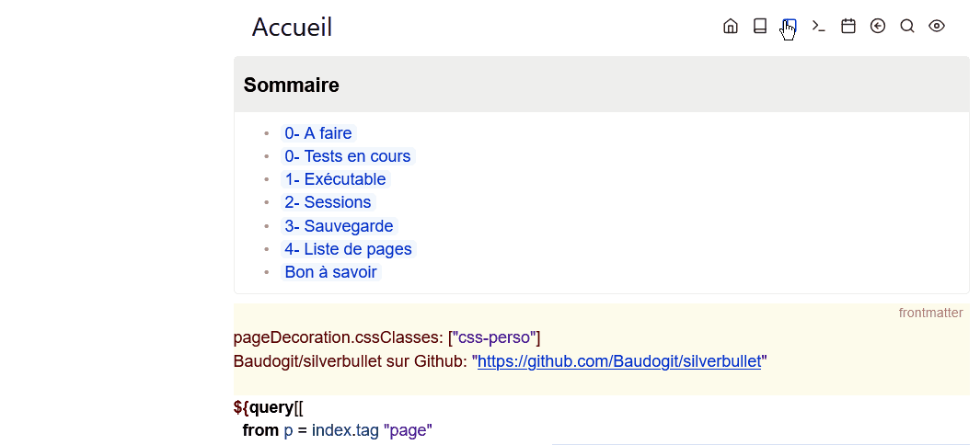Go to the "1- Exécutable" page
Image resolution: width=980 pixels, height=445 pixels.
[335, 179]
